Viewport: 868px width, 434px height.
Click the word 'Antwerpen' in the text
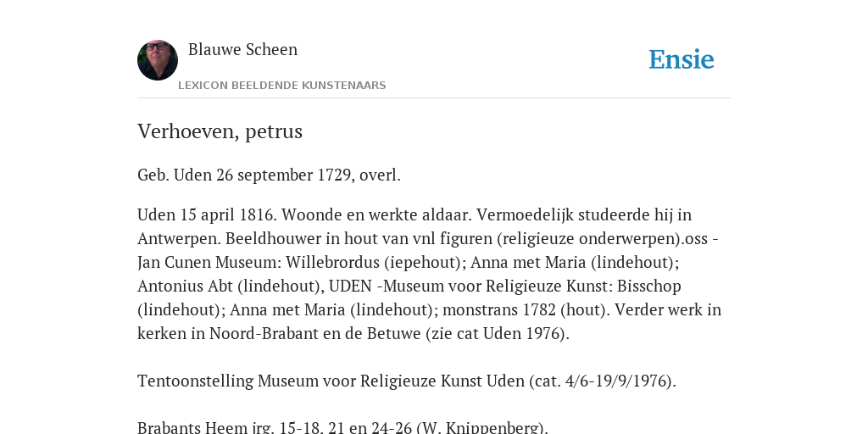(179, 238)
